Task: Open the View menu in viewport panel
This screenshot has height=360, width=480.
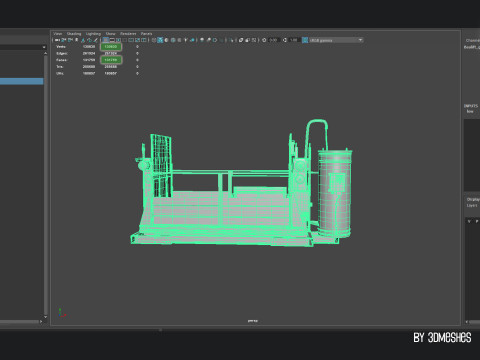Action: (x=58, y=34)
